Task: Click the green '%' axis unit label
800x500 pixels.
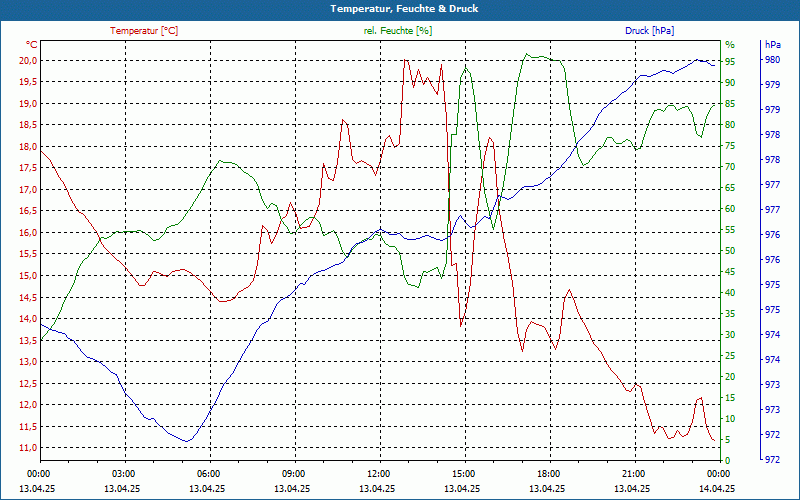Action: (730, 44)
